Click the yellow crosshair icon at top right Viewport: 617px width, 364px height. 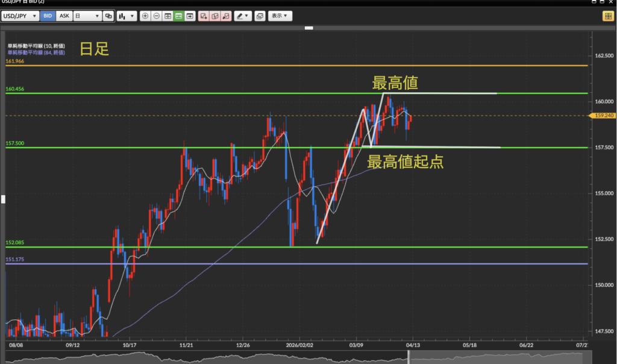(607, 16)
